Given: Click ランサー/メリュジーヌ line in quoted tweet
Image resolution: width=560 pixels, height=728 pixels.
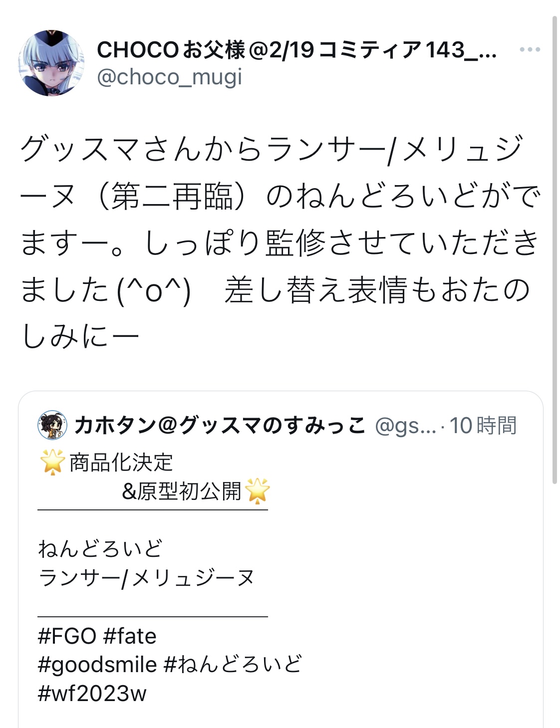Looking at the screenshot, I should 146,578.
